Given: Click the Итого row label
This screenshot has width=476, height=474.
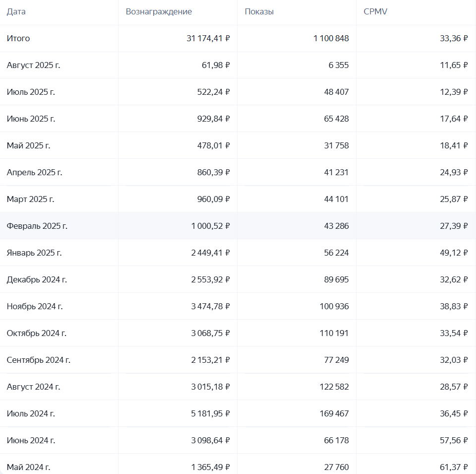Looking at the screenshot, I should coord(18,39).
